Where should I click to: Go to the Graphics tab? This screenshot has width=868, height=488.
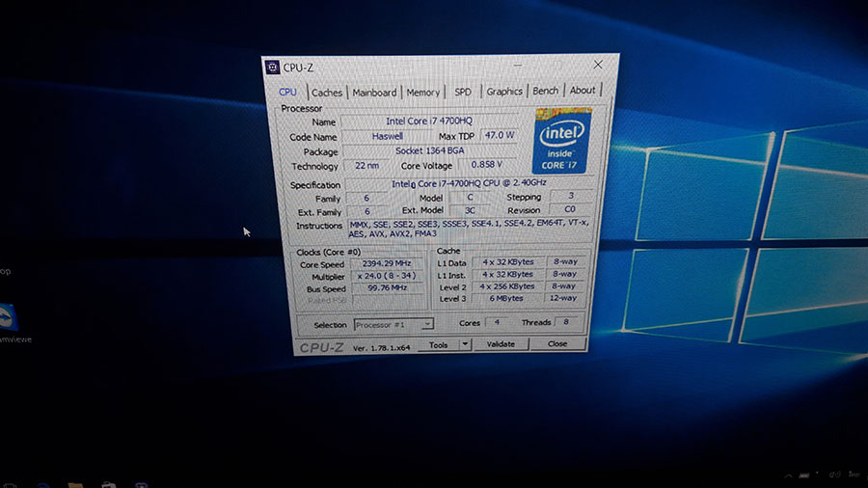point(504,92)
